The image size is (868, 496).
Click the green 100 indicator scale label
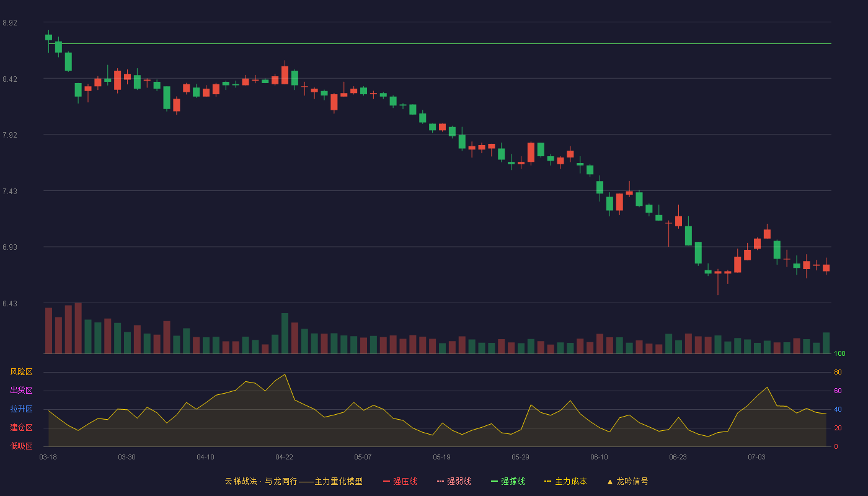839,354
